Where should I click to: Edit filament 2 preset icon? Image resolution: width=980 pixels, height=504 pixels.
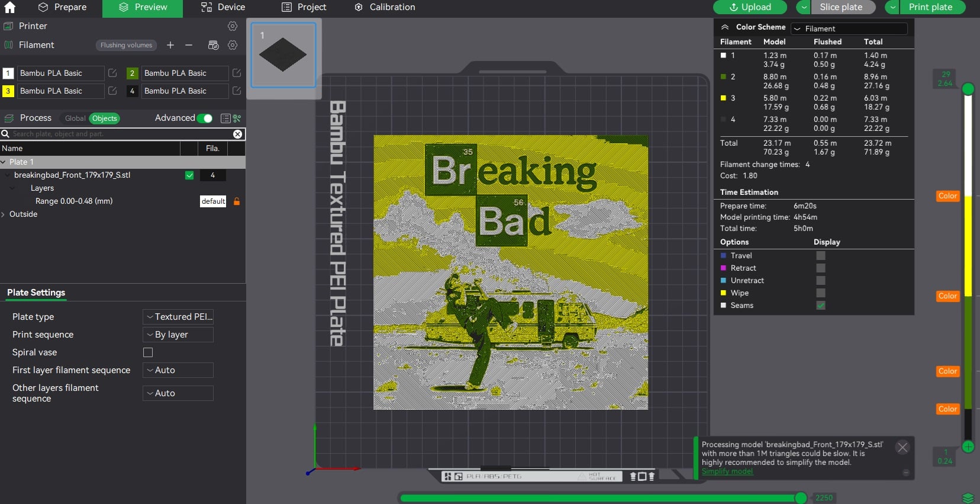point(237,73)
